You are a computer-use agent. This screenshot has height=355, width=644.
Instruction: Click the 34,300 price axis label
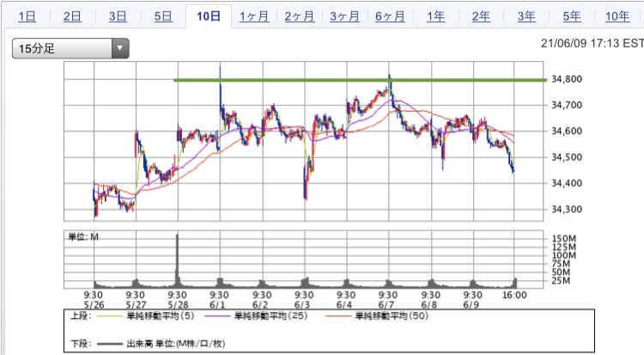[x=567, y=209]
